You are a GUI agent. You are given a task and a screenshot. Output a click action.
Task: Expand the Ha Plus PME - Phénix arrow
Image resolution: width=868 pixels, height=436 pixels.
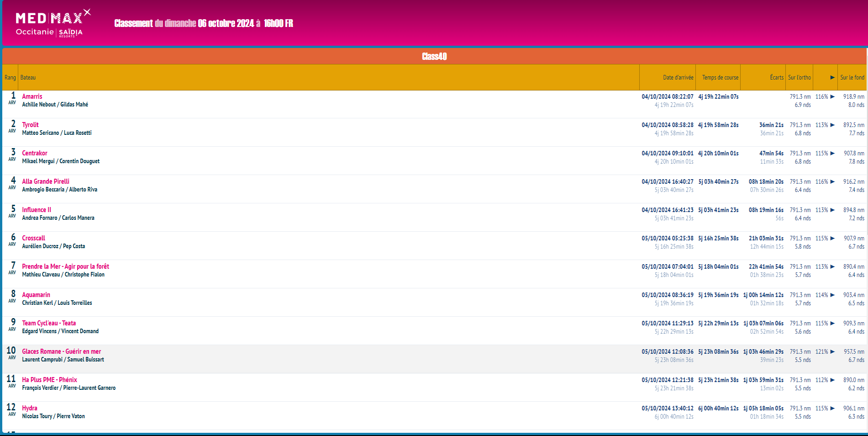click(x=832, y=380)
